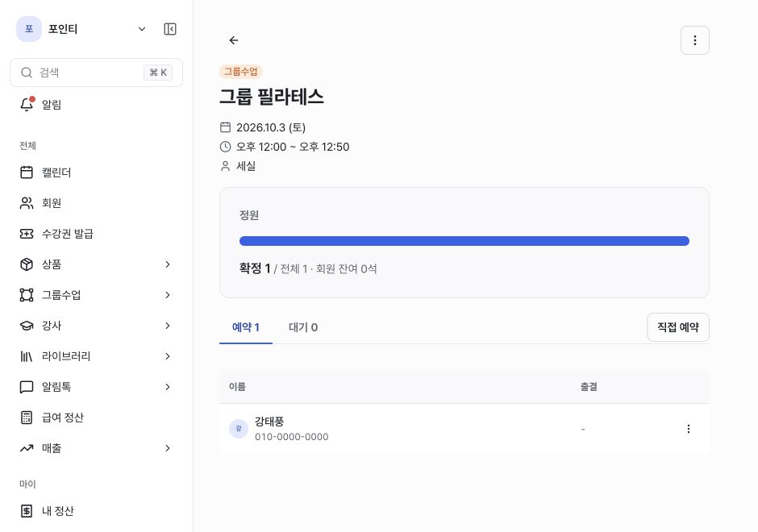
Task: Switch to the 대기 0 tab
Action: pyautogui.click(x=303, y=327)
